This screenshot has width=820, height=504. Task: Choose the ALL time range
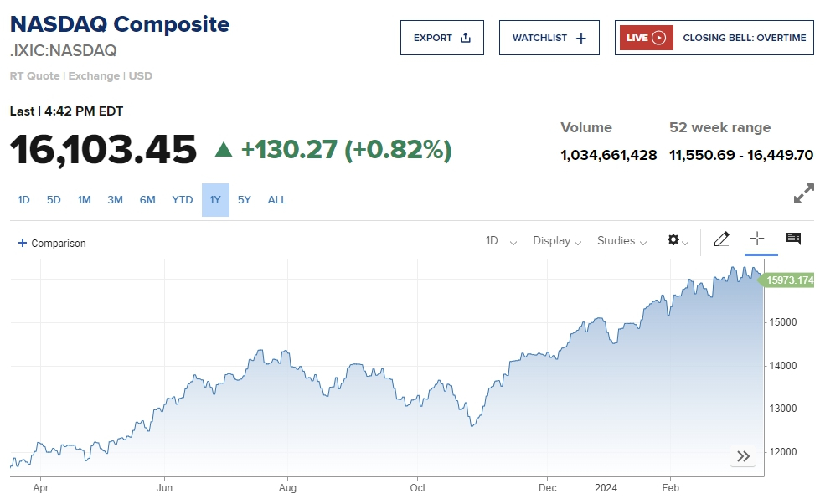click(x=277, y=200)
